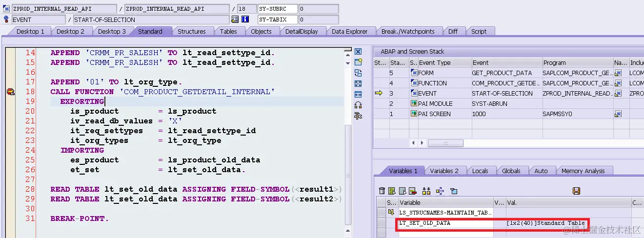Click the LT_SET_OLD_DATA variable name cell
This screenshot has height=238, width=644.
coord(446,223)
